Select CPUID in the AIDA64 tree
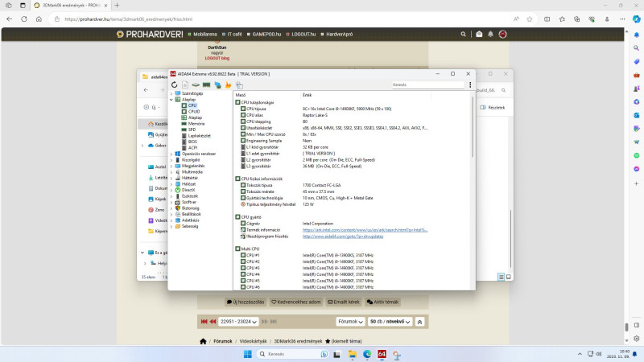 click(x=194, y=112)
